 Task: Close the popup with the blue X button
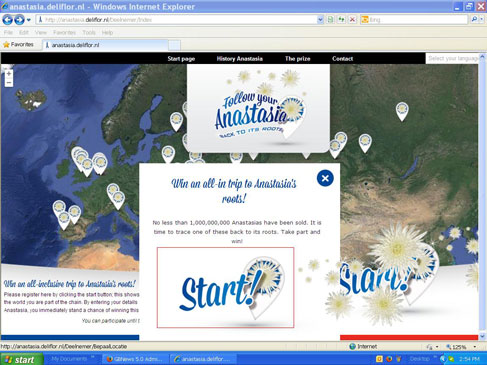(x=325, y=178)
